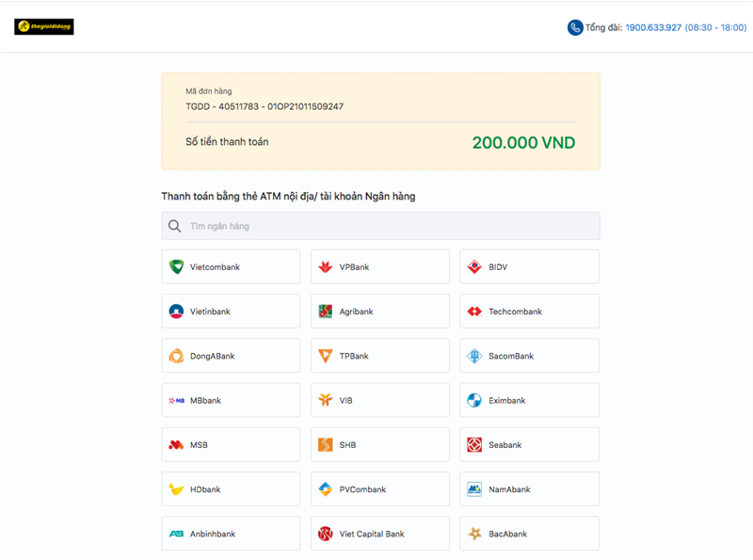Click the VPBank red logo icon

click(326, 267)
